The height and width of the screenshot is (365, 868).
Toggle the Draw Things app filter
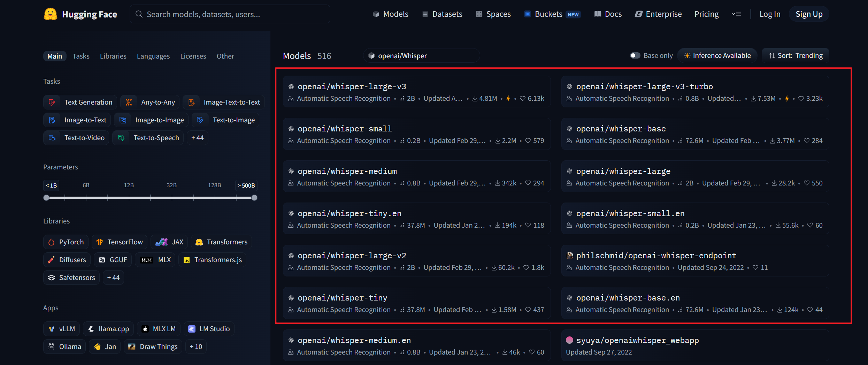click(x=153, y=347)
